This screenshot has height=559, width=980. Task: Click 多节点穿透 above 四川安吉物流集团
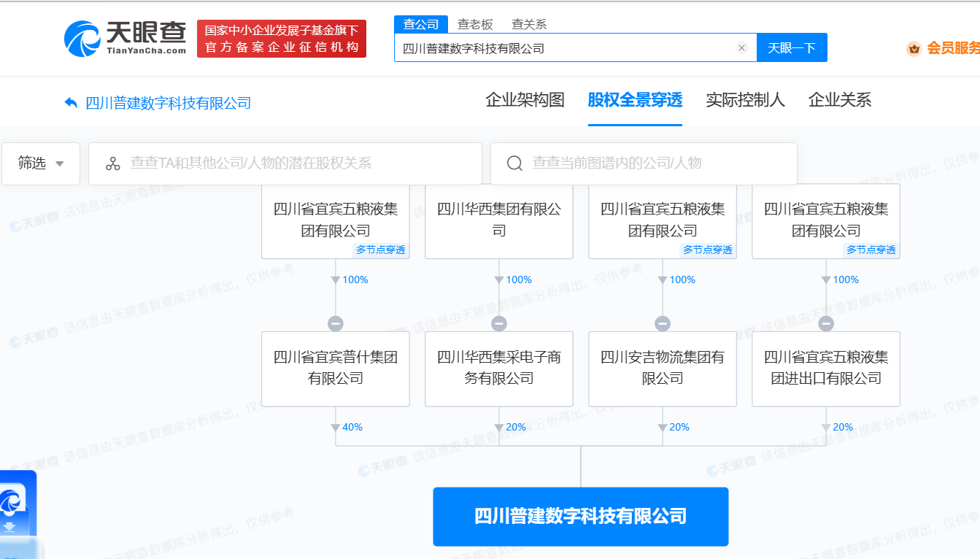click(707, 250)
